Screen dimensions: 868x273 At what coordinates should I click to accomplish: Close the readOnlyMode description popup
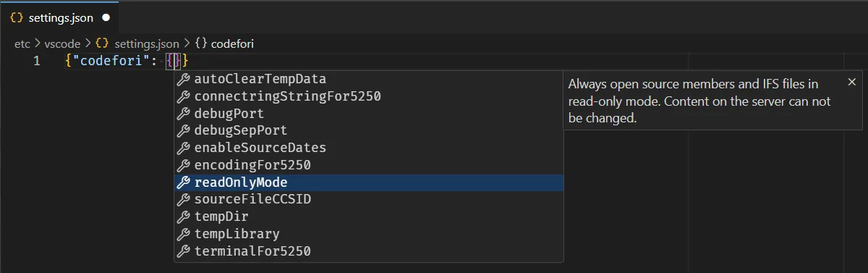pyautogui.click(x=851, y=82)
